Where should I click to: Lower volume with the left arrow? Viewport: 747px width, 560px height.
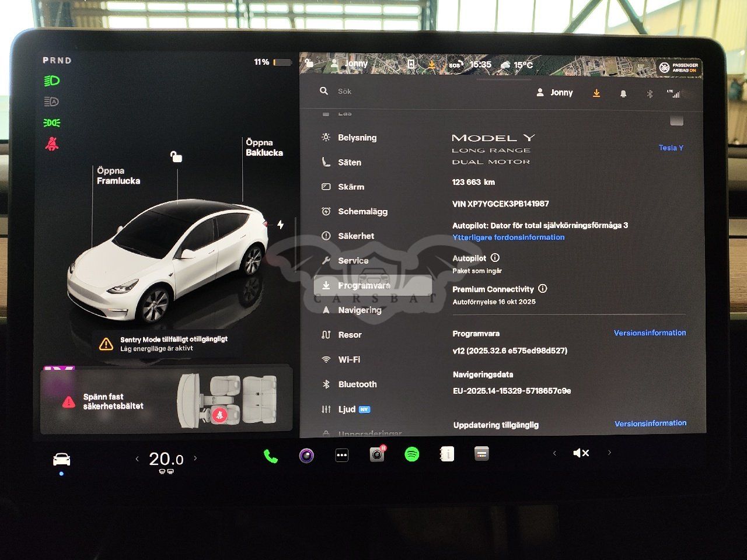[554, 453]
